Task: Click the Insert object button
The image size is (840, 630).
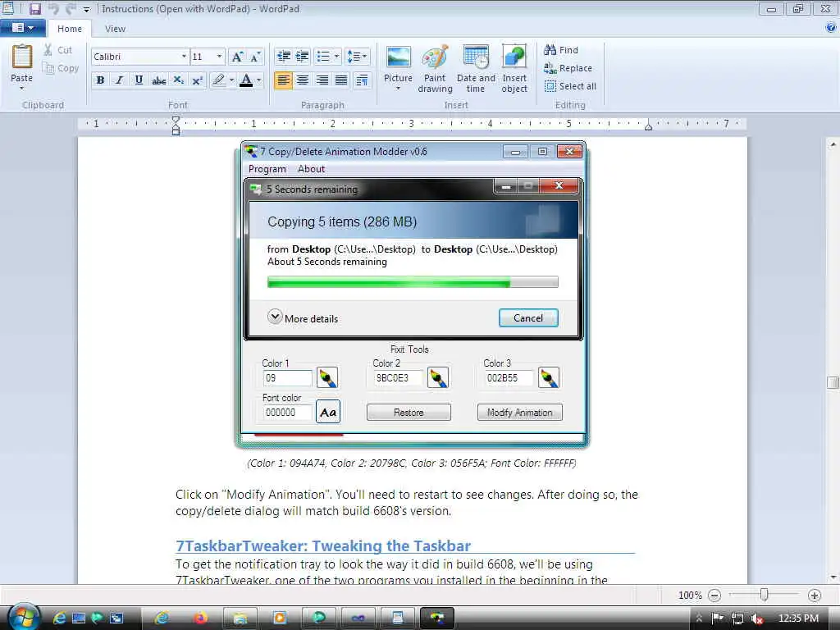Action: click(x=514, y=69)
